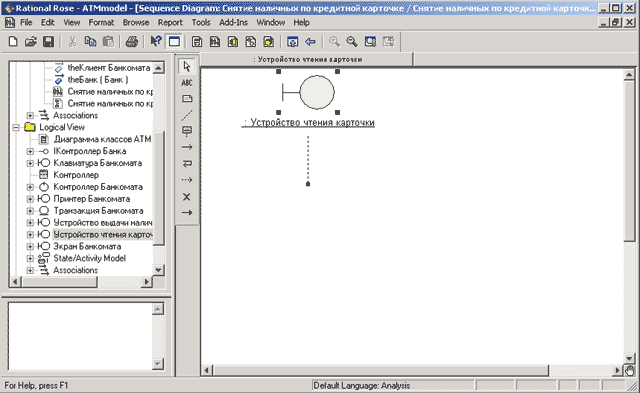Click the Устройство чтения карточки object label
This screenshot has width=640, height=393.
click(308, 122)
